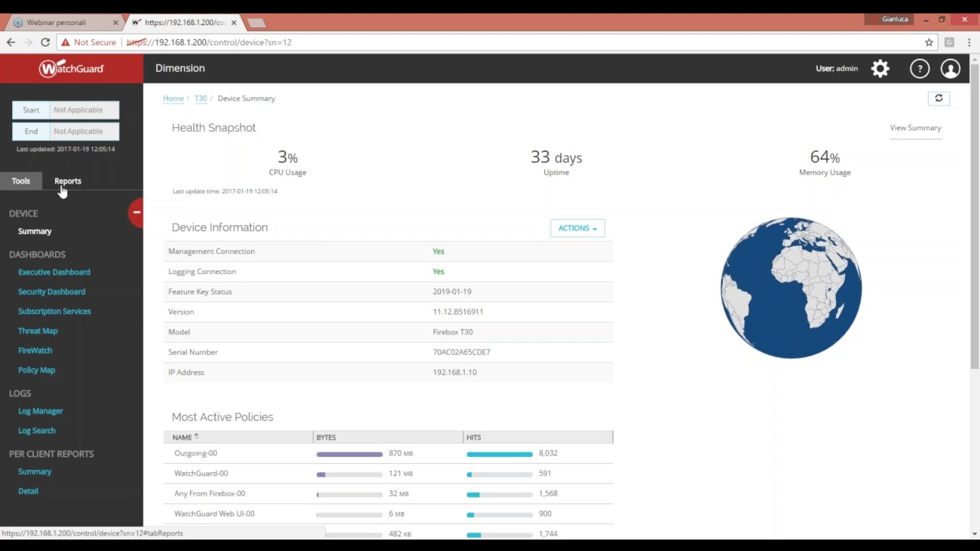Viewport: 980px width, 551px height.
Task: Open the ACTIONS dropdown
Action: pos(577,228)
